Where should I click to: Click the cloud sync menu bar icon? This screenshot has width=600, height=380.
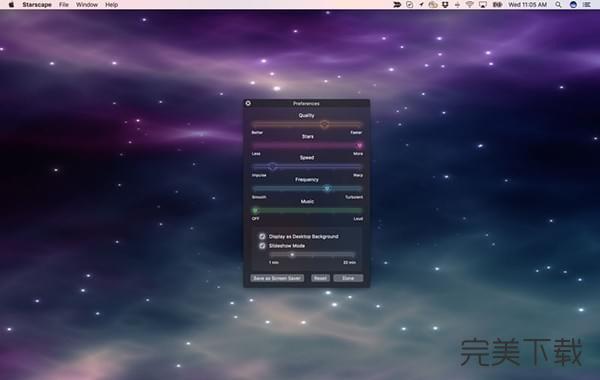pyautogui.click(x=433, y=5)
